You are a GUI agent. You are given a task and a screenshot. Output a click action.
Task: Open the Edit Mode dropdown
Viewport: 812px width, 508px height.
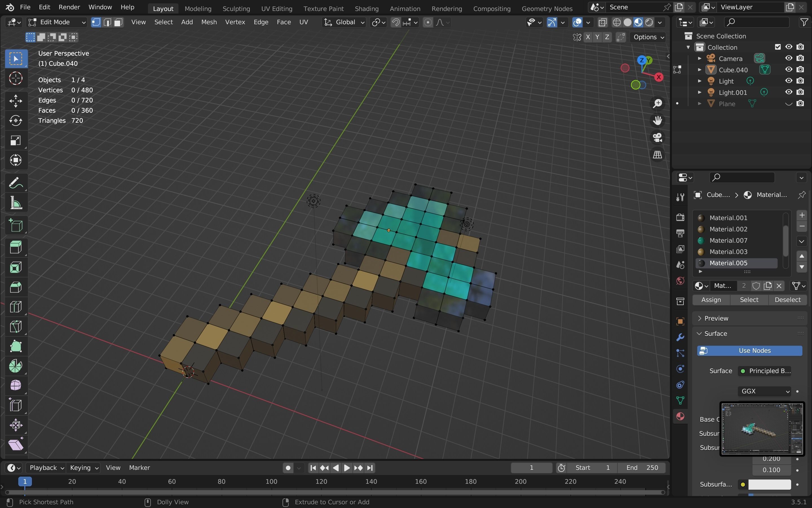(x=57, y=22)
